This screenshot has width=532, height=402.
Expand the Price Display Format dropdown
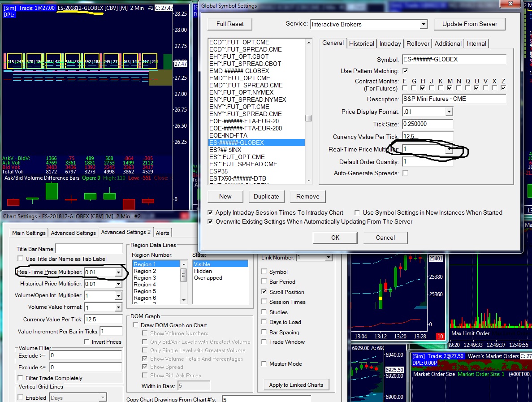click(449, 112)
